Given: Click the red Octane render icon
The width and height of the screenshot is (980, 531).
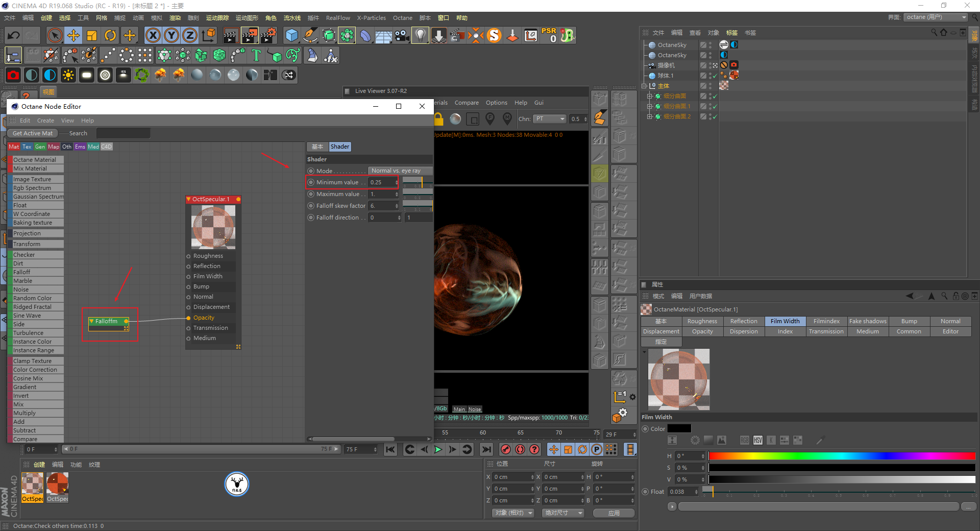Looking at the screenshot, I should click(x=13, y=75).
